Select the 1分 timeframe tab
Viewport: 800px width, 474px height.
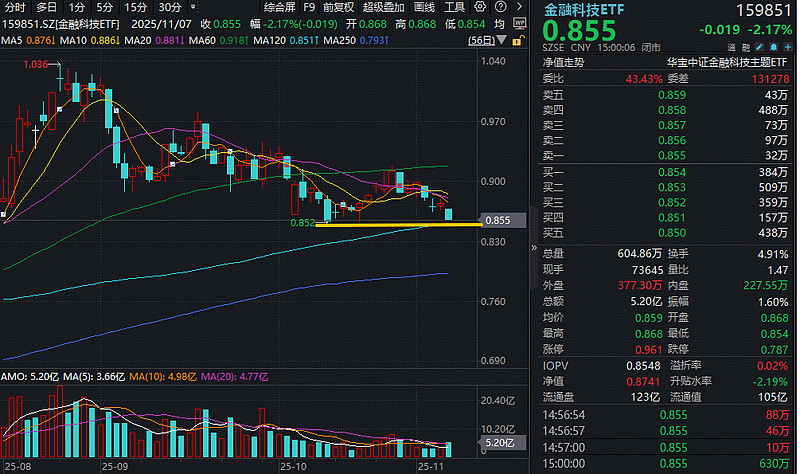point(77,7)
